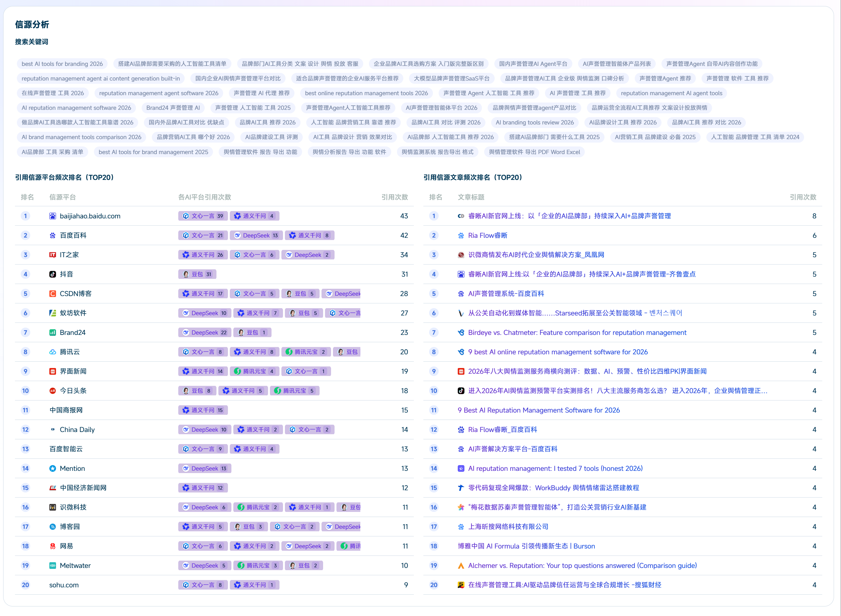Image resolution: width=841 pixels, height=616 pixels.
Task: Click 文心一言 39 badge in baijiahao row
Action: tap(203, 216)
